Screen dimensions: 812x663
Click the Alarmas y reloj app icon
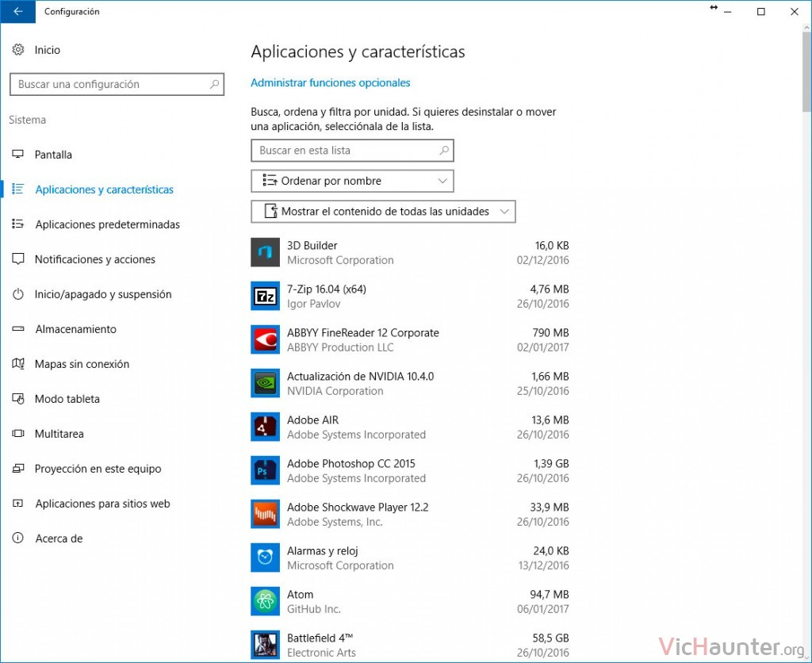[265, 558]
